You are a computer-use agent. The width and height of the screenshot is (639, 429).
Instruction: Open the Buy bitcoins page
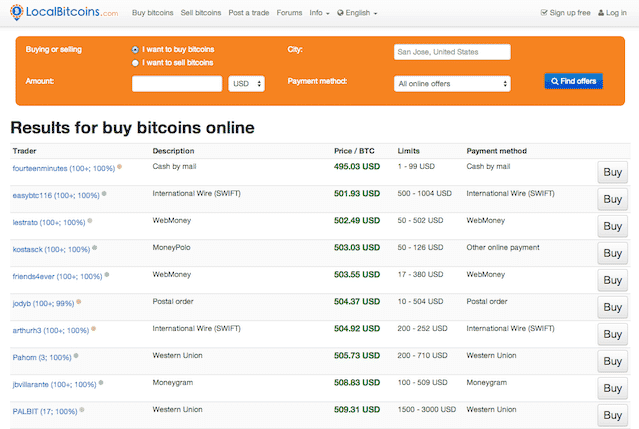click(x=152, y=13)
